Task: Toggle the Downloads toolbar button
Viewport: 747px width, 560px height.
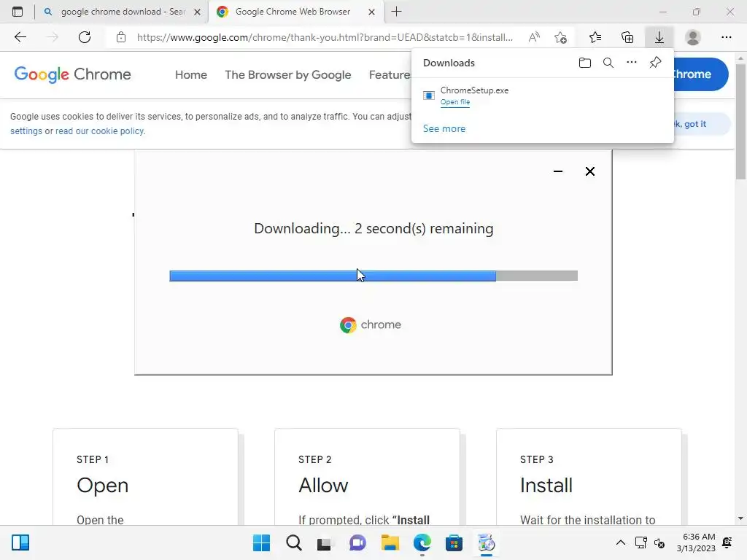Action: tap(659, 37)
